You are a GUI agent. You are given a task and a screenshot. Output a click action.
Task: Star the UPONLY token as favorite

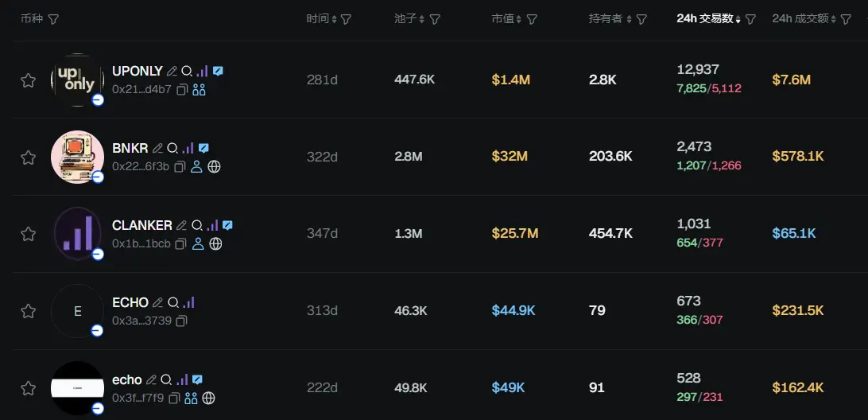coord(28,80)
